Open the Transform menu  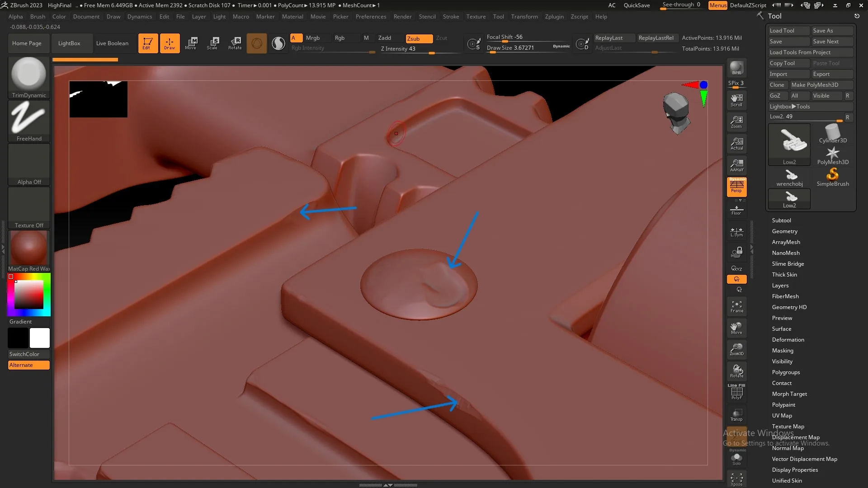pos(524,17)
